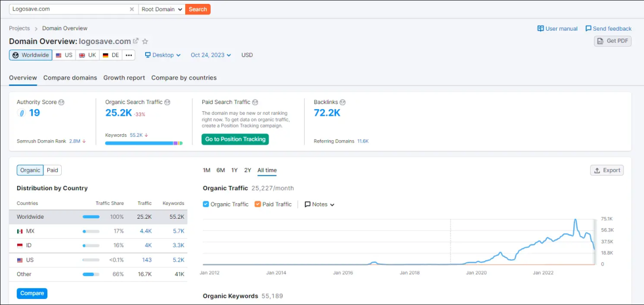The image size is (644, 305).
Task: Select the Worldwide row in distribution table
Action: point(98,217)
